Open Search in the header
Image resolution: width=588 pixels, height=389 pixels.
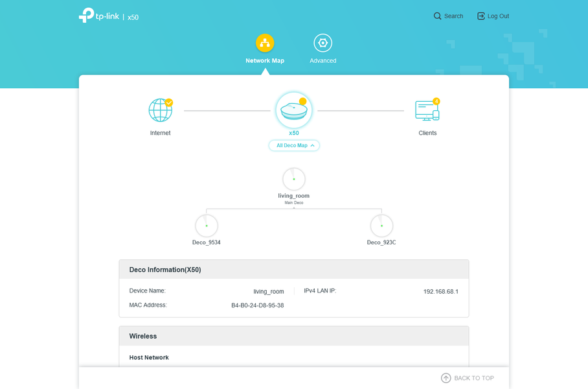click(x=448, y=16)
